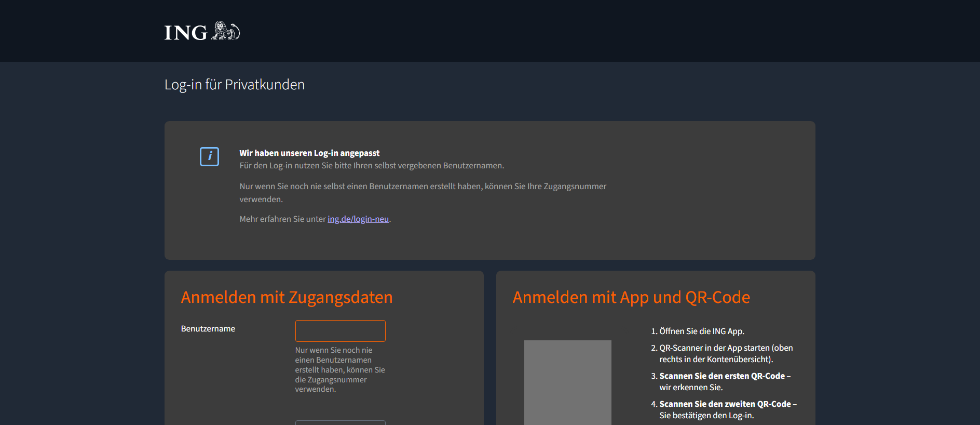This screenshot has height=425, width=980.
Task: Click the heading 'Log-in für Privatkunden'
Action: coord(235,85)
